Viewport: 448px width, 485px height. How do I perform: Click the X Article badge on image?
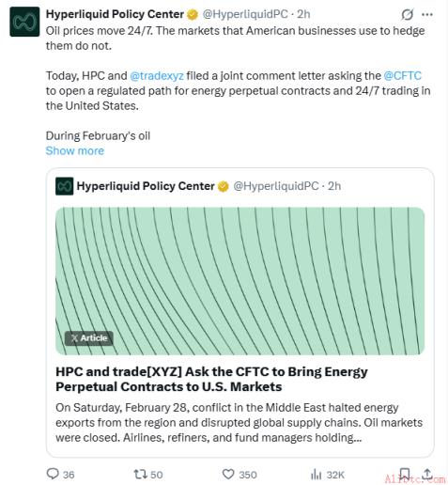click(89, 338)
